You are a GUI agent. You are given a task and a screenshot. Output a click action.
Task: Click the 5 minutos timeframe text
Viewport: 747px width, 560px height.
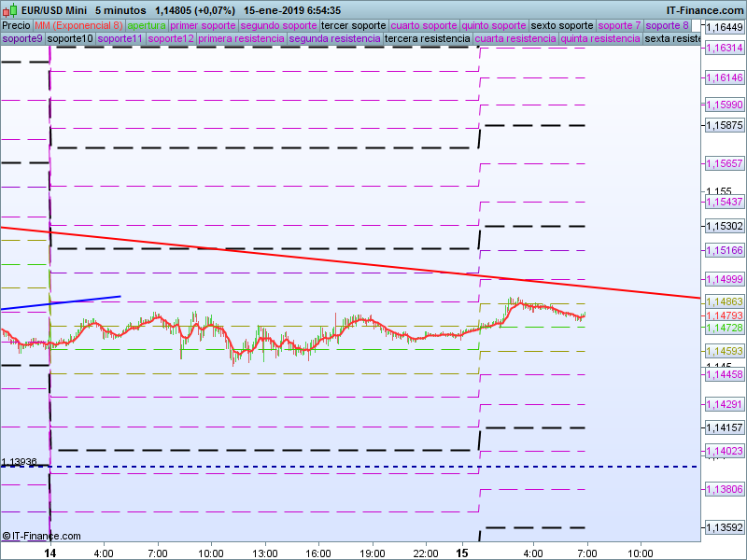(x=120, y=10)
